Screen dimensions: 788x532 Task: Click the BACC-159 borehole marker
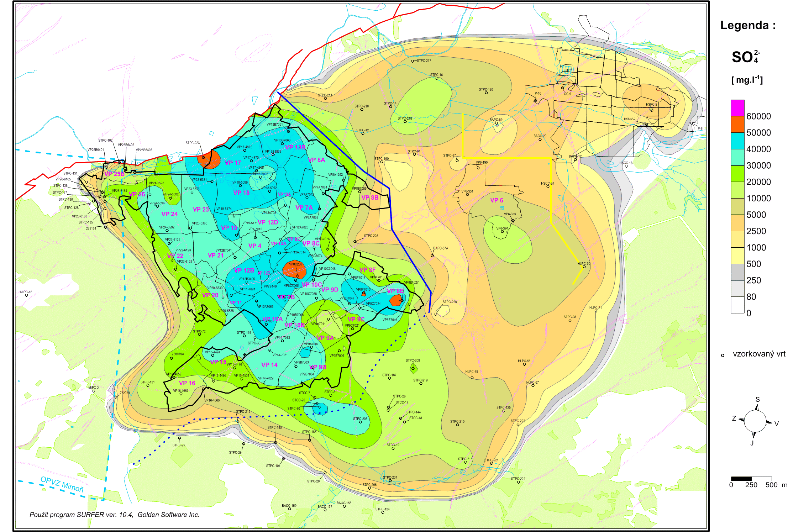(289, 509)
